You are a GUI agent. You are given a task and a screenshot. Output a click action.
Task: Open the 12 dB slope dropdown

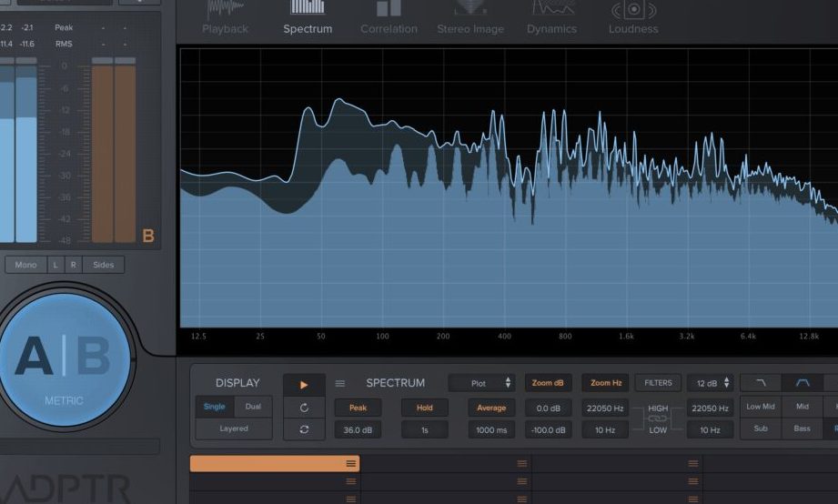tap(711, 383)
